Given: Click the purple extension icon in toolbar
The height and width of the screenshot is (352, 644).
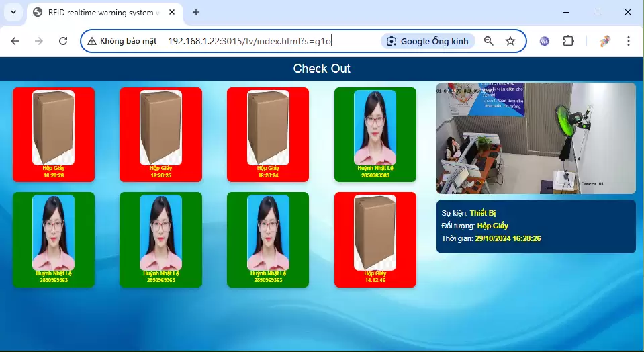Looking at the screenshot, I should tap(545, 41).
